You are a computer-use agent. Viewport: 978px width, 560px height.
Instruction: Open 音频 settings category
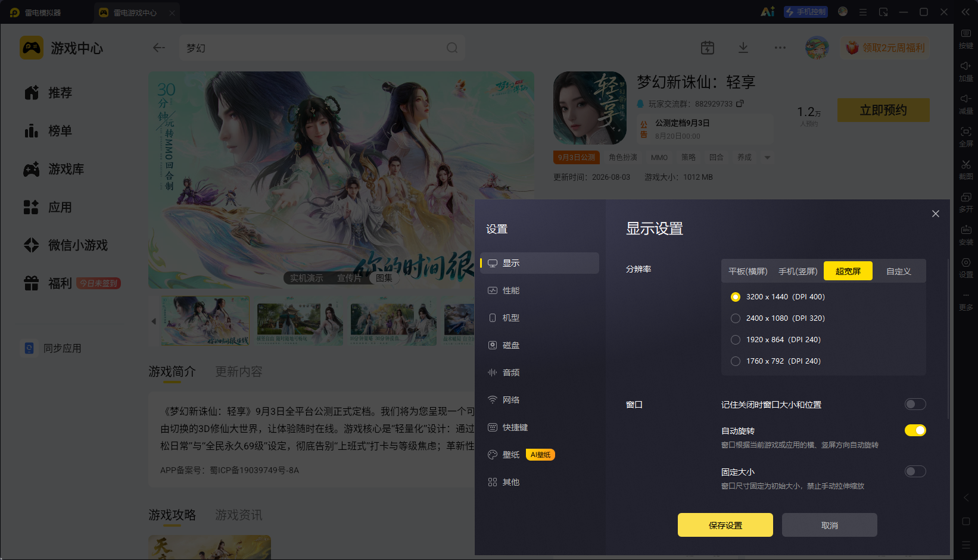540,373
